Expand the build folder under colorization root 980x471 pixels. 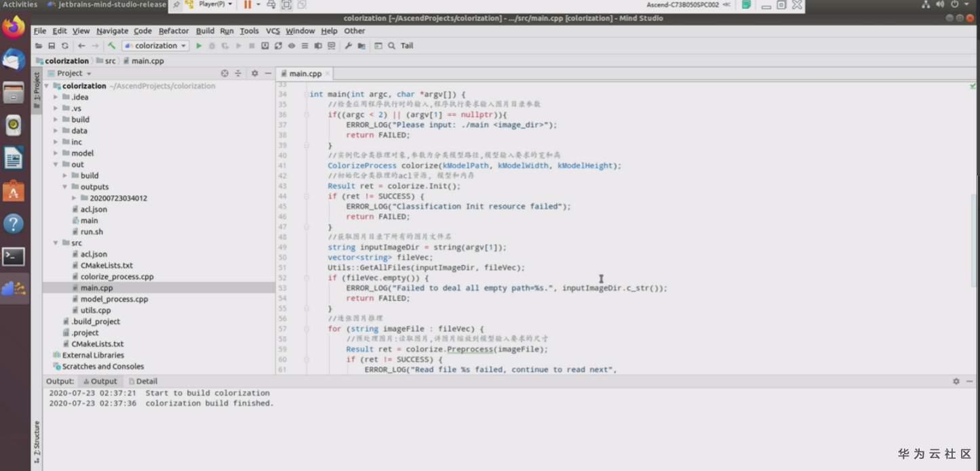[x=56, y=119]
